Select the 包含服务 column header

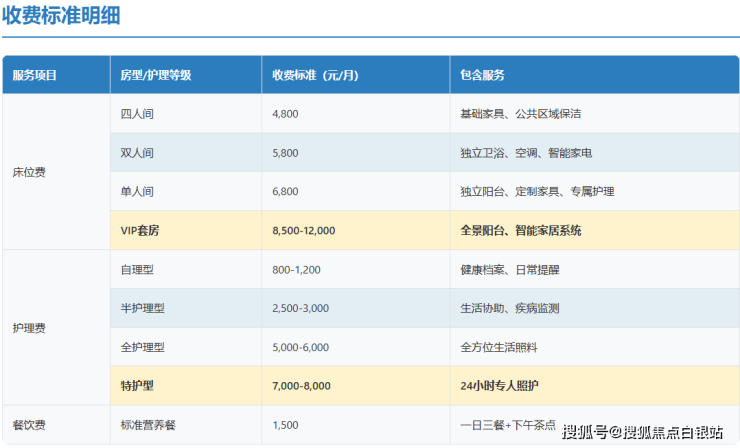(x=482, y=75)
